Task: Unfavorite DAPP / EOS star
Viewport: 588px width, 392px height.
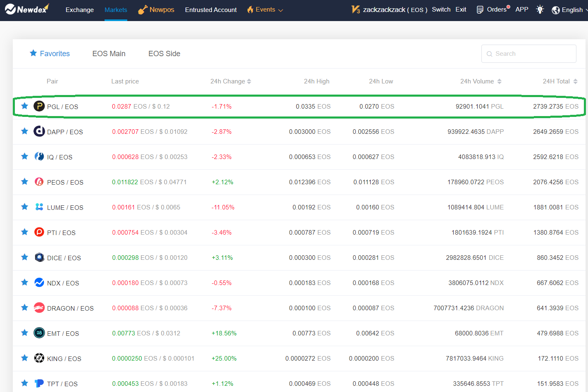Action: point(25,131)
